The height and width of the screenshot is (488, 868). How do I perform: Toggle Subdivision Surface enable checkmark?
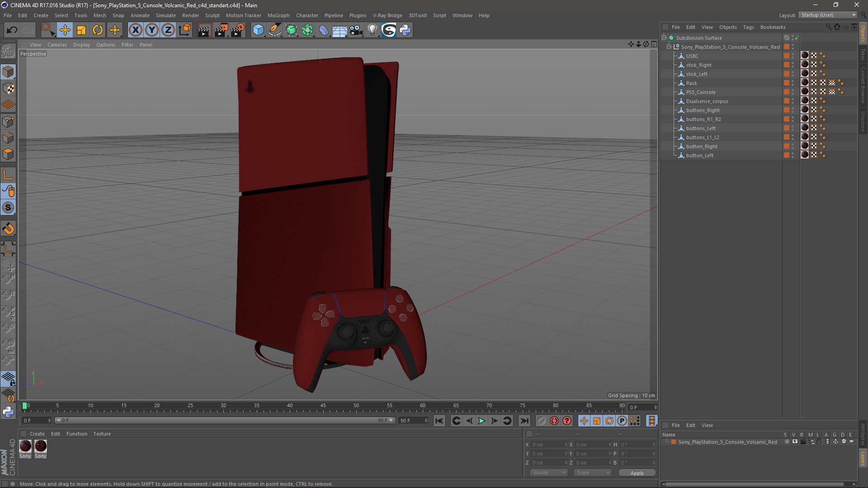pyautogui.click(x=797, y=38)
